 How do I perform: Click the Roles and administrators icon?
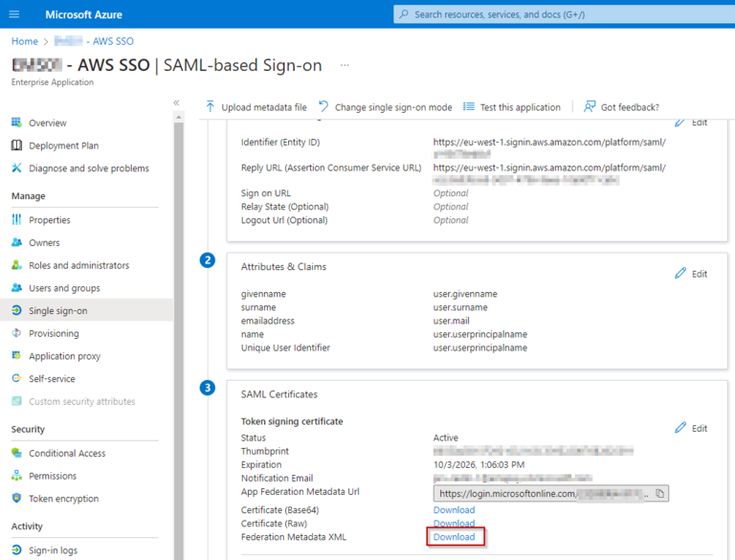click(16, 264)
